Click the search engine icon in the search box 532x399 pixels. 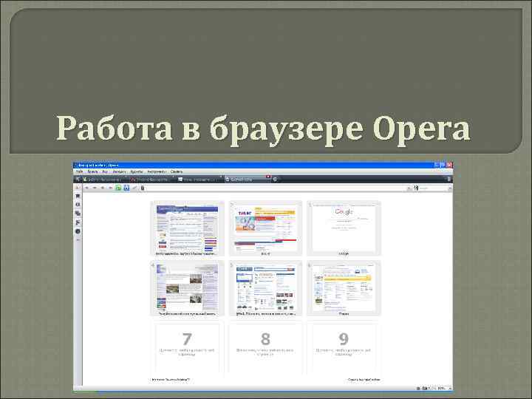click(x=416, y=188)
